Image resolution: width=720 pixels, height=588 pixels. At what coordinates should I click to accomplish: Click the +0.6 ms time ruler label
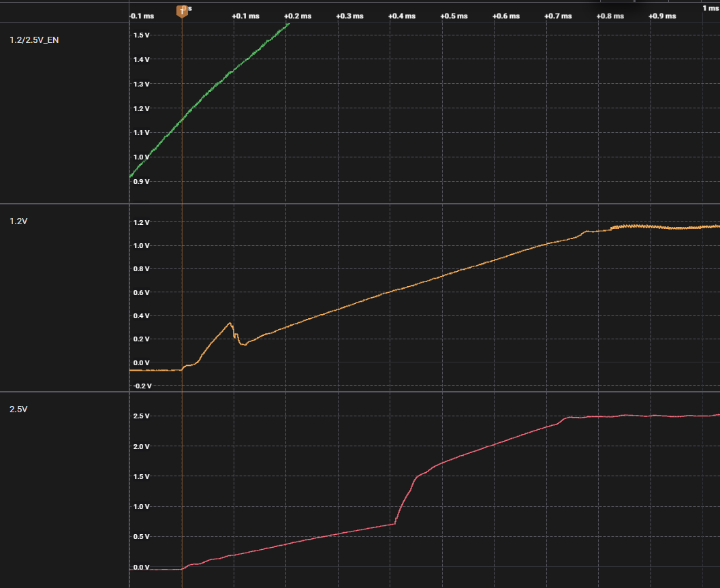[506, 16]
